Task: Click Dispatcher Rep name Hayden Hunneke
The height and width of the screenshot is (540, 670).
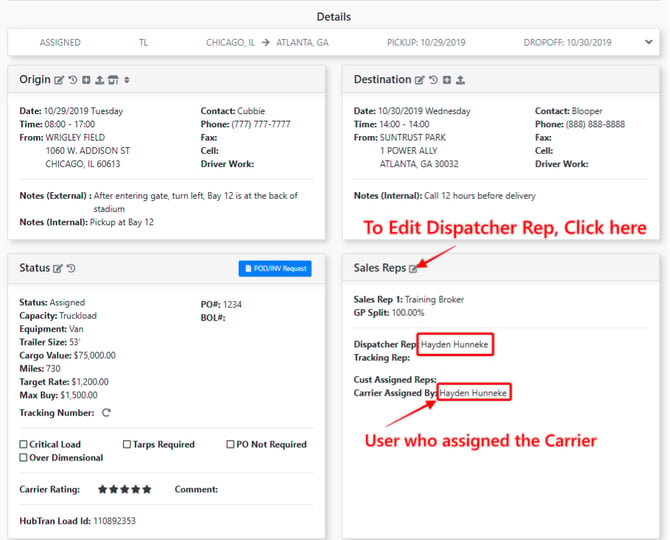Action: 455,344
